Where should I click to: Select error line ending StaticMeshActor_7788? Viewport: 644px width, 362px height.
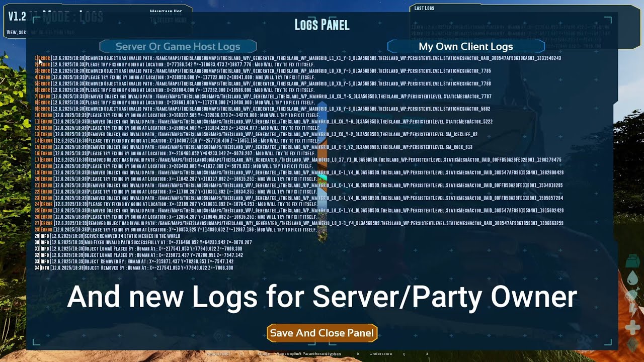click(x=263, y=83)
